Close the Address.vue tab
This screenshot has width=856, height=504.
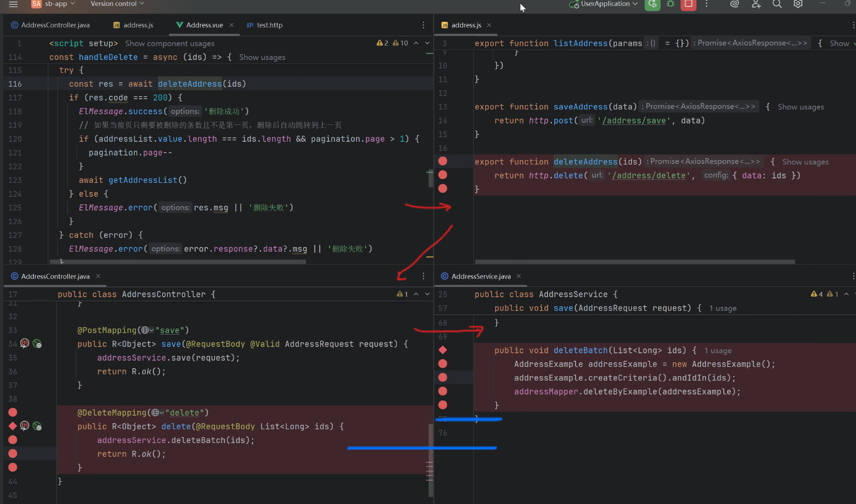(x=231, y=25)
